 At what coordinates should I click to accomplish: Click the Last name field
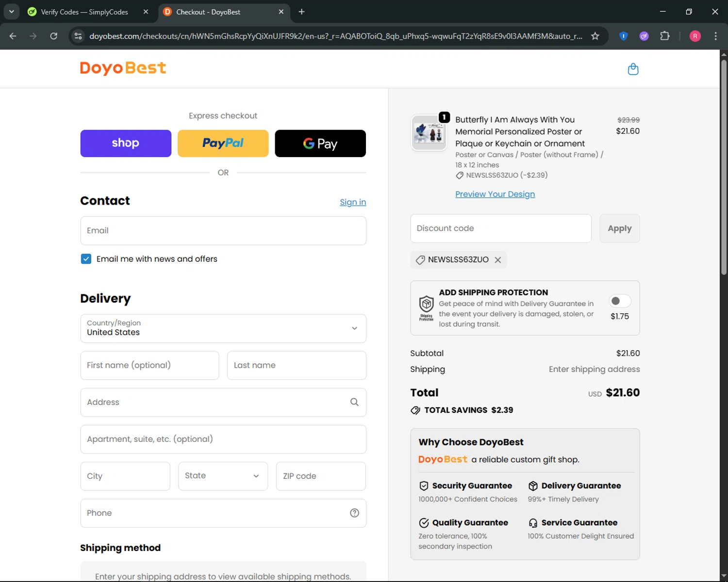click(x=297, y=365)
